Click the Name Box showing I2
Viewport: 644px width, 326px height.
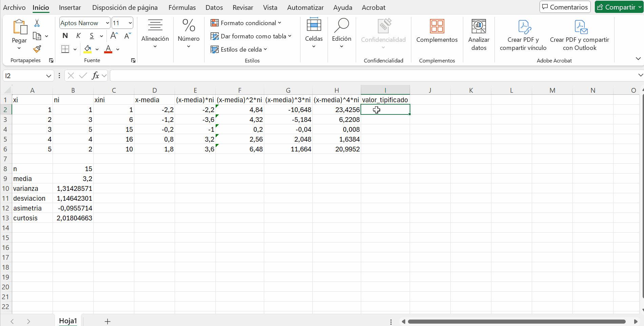(x=24, y=76)
